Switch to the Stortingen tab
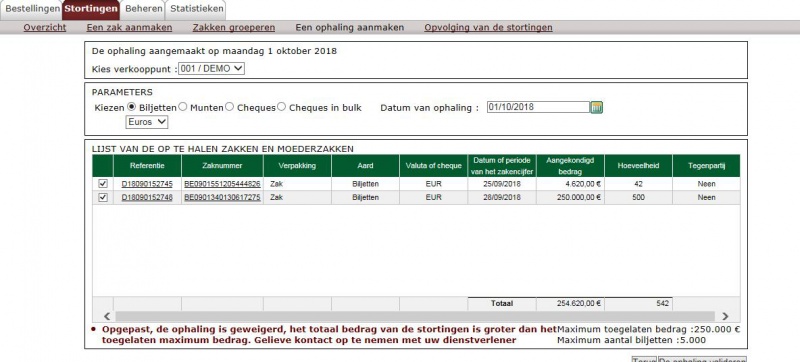Viewport: 800px width, 362px height. pyautogui.click(x=91, y=9)
